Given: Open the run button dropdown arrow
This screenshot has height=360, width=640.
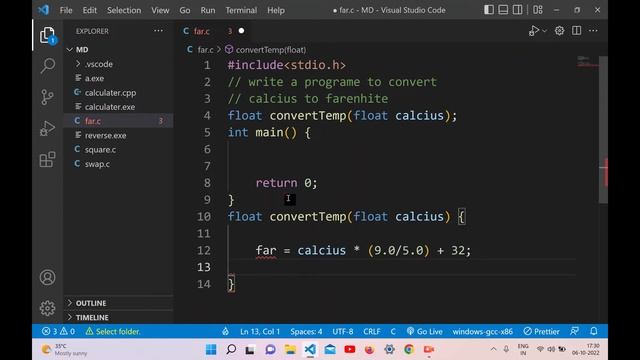Looking at the screenshot, I should (544, 31).
